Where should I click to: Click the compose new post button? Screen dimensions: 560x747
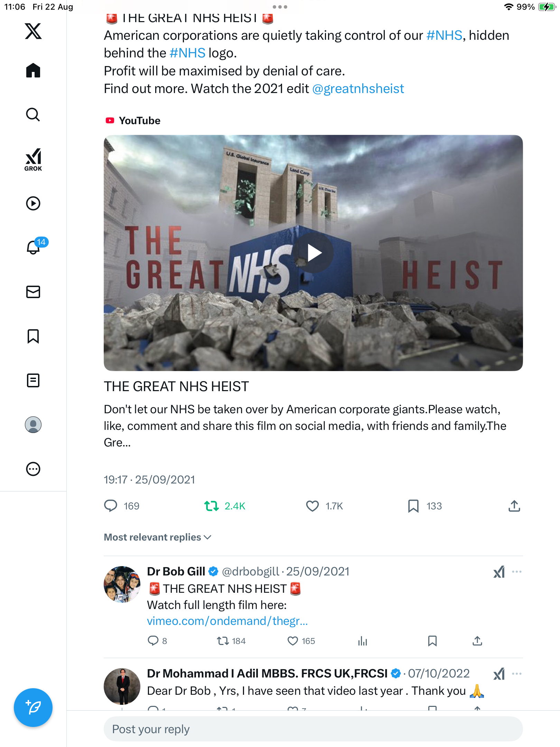33,708
